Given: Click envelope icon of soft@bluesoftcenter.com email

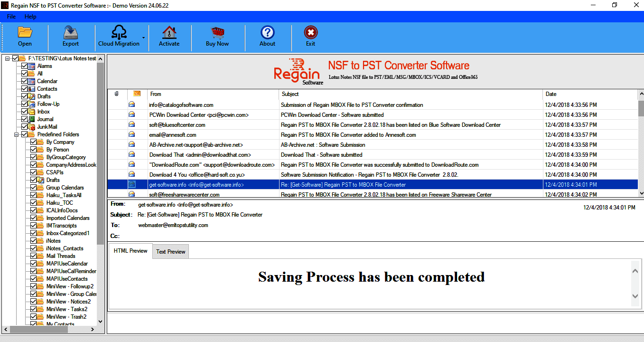Looking at the screenshot, I should (131, 124).
